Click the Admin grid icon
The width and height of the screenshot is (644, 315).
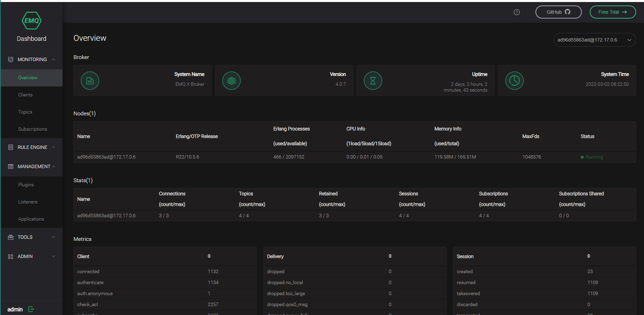(11, 256)
